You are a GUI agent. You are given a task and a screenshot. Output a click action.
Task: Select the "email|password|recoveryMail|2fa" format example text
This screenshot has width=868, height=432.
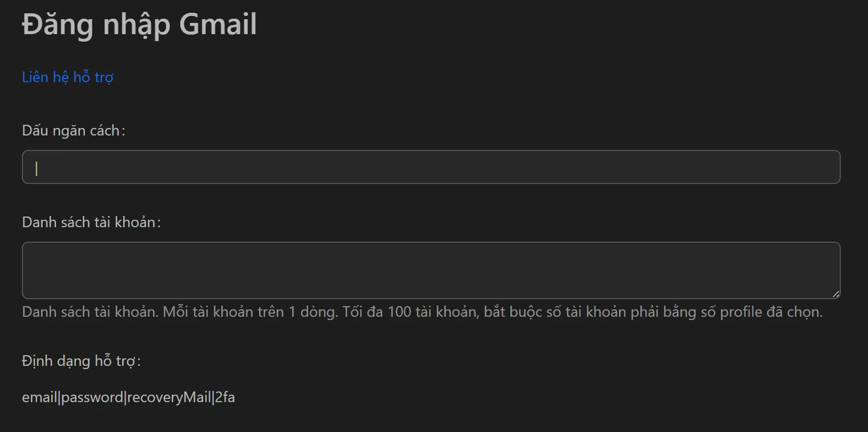point(129,397)
